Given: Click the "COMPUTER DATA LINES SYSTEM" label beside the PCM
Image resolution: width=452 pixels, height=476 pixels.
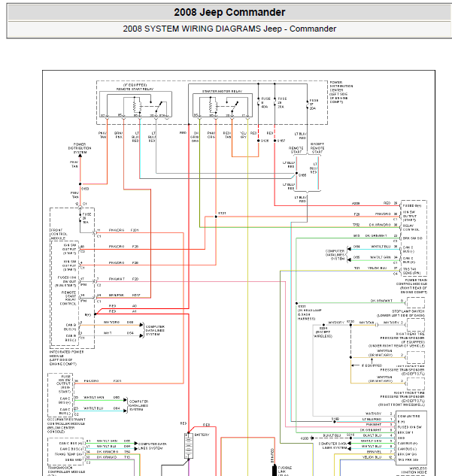Looking at the screenshot, I should [335, 255].
